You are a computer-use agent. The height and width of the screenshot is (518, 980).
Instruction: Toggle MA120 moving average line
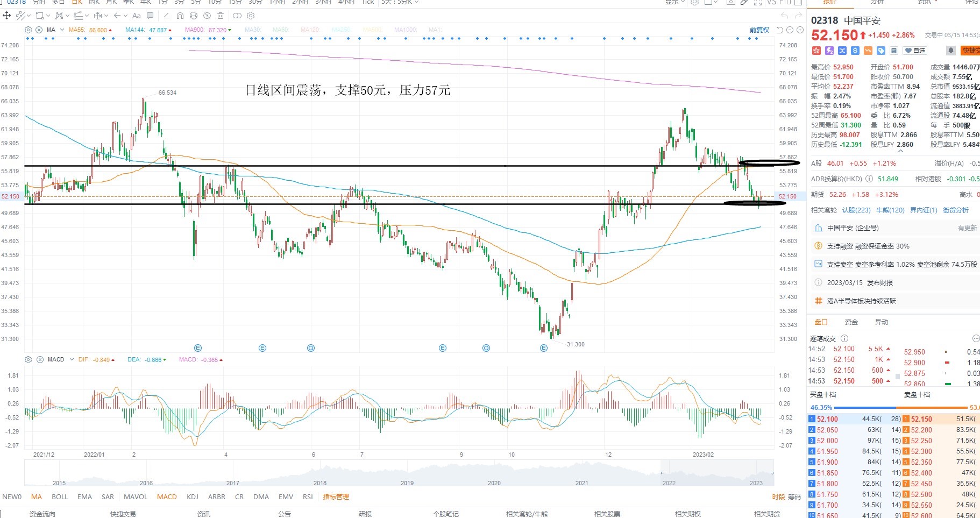pyautogui.click(x=310, y=30)
